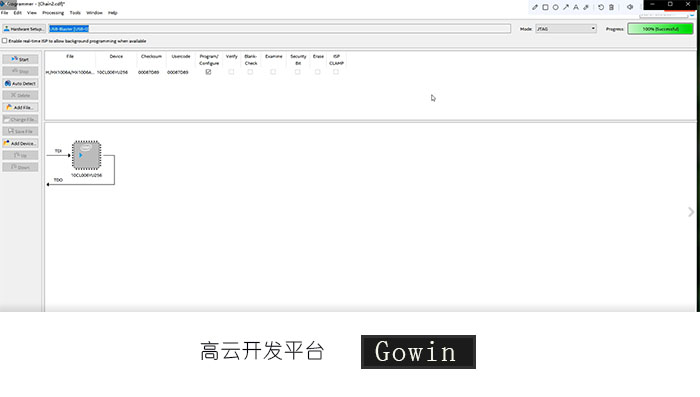
Task: Open the Processing menu
Action: [x=53, y=13]
